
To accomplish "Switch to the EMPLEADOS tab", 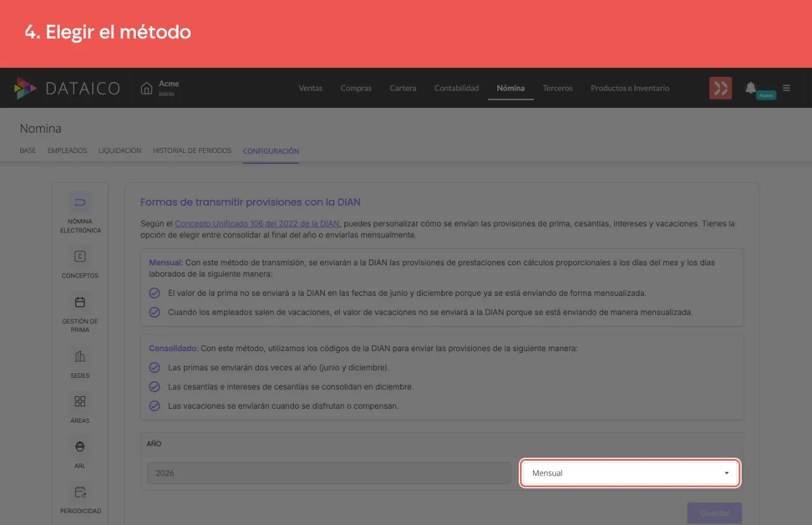I will [x=67, y=151].
